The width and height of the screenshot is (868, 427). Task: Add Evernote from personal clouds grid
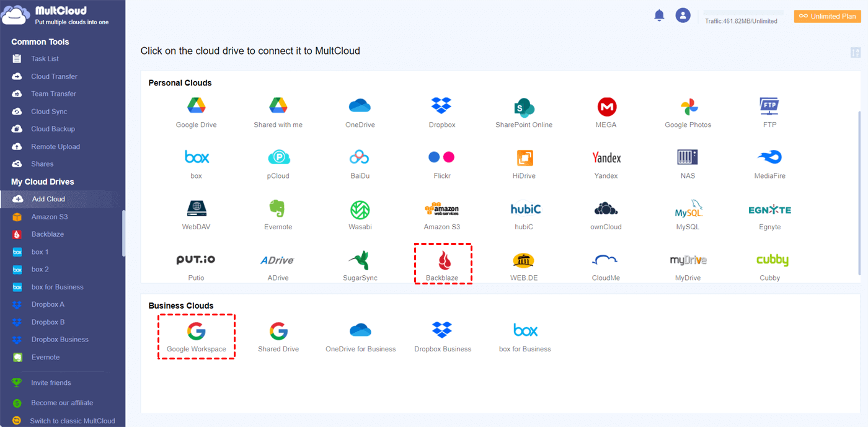[278, 215]
